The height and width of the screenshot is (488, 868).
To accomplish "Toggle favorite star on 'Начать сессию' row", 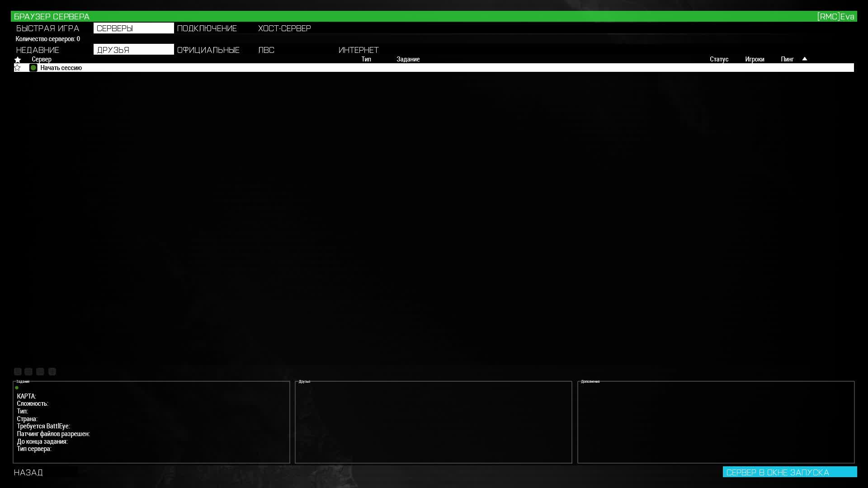I will [x=18, y=68].
